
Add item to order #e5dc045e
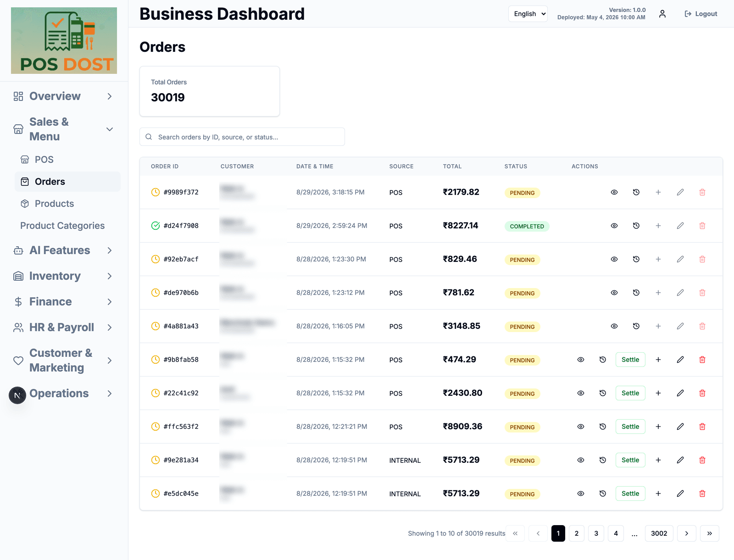(x=658, y=493)
